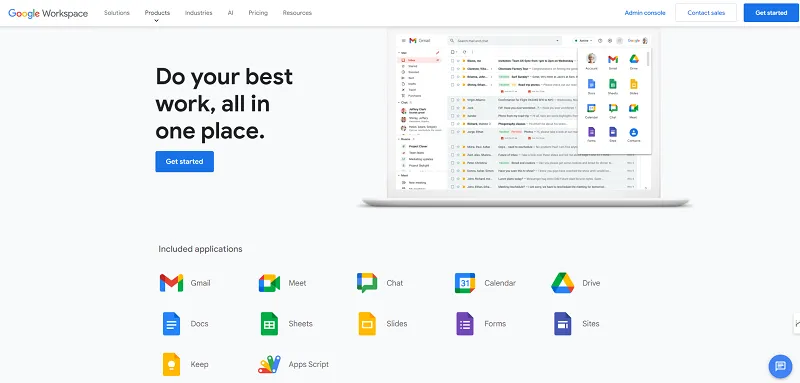Click Get started below the headline
Viewport: 800px width, 383px height.
184,161
